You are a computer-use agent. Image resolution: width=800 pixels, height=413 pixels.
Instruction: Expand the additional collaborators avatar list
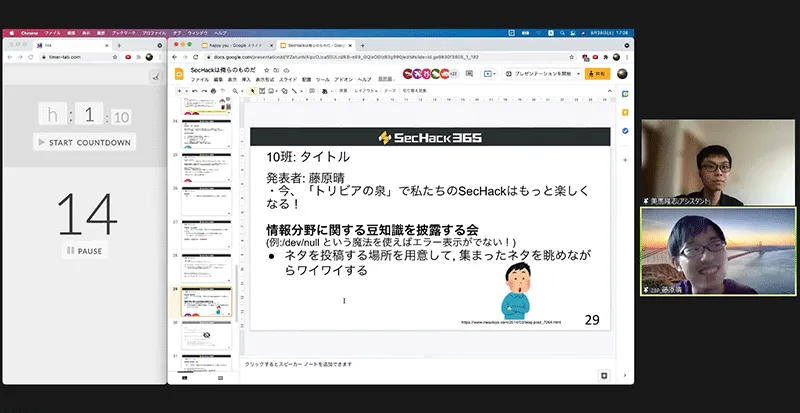pos(453,74)
